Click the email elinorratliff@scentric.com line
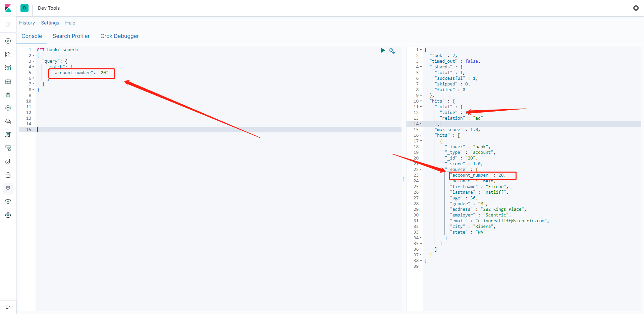 (500, 221)
